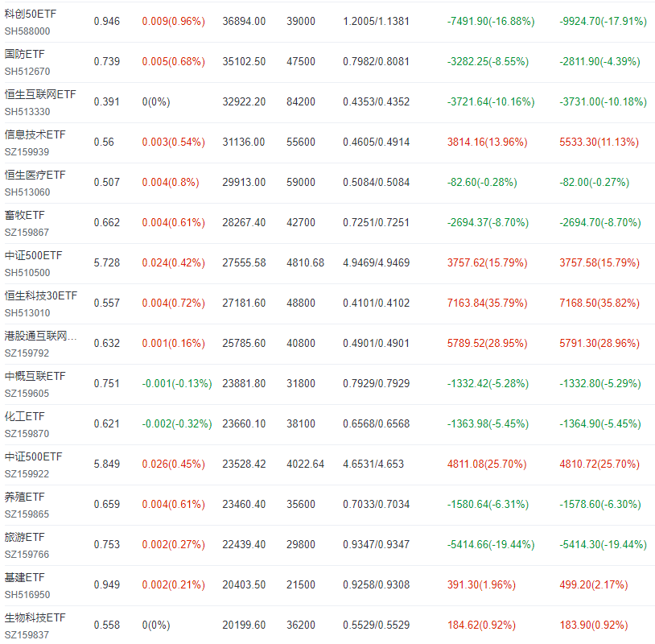Select cost value 4.6531/4.653
Viewport: 655px width, 644px height.
coord(373,464)
